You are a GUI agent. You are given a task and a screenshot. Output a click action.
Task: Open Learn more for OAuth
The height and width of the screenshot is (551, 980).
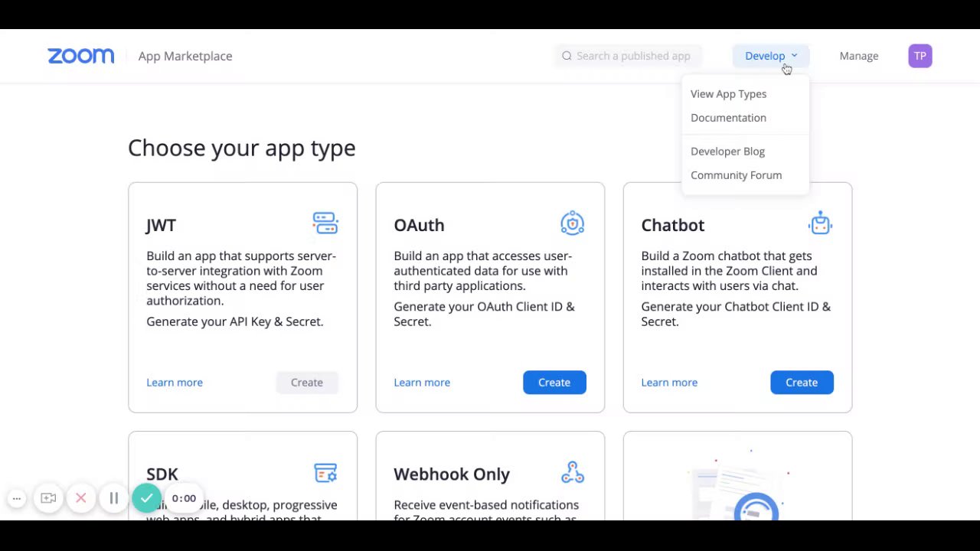tap(422, 383)
